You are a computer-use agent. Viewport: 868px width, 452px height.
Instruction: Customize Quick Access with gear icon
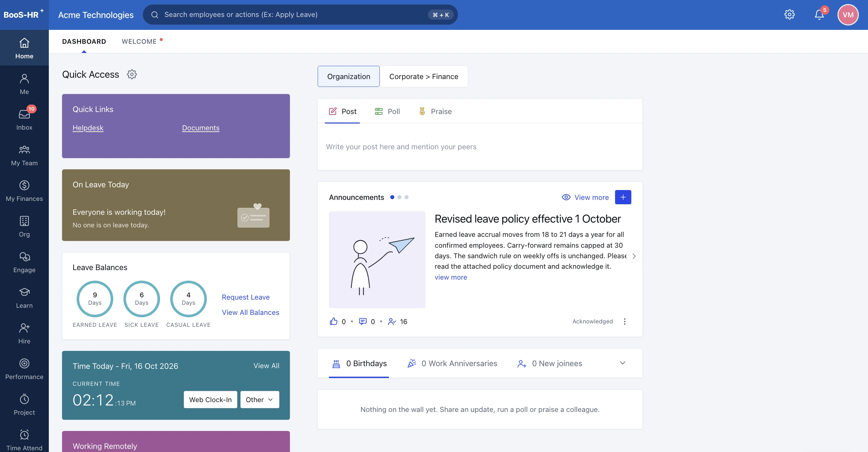coord(132,74)
